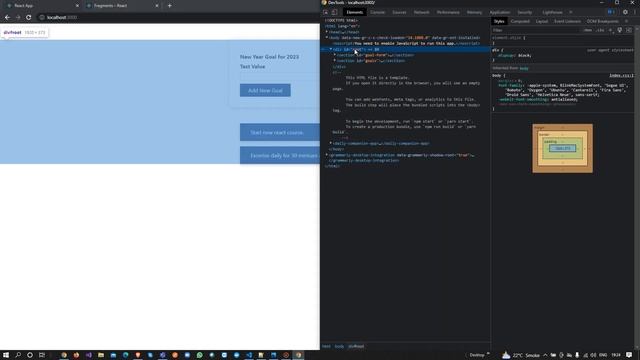Click the content box in box model diagram
640x360 pixels.
pos(562,148)
